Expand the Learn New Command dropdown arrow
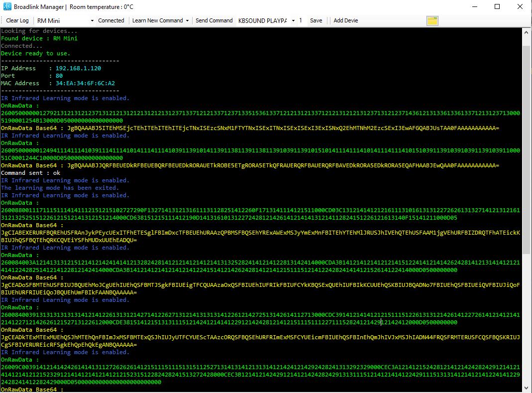Image resolution: width=532 pixels, height=393 pixels. (187, 21)
